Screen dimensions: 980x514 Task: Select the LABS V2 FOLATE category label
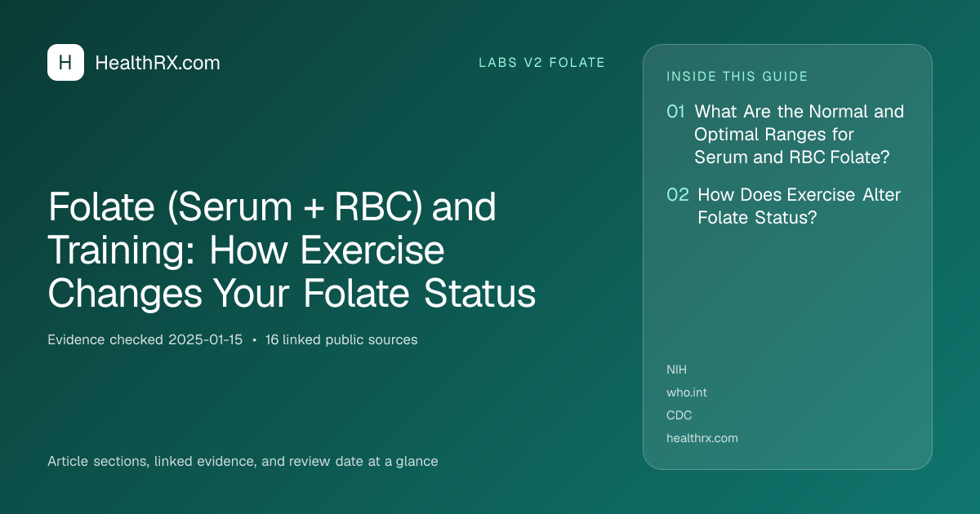coord(541,63)
